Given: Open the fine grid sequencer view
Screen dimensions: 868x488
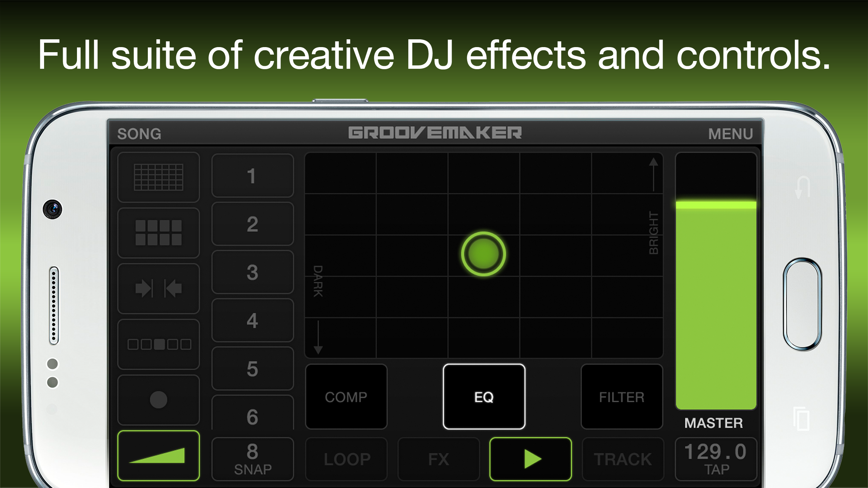Looking at the screenshot, I should 158,177.
